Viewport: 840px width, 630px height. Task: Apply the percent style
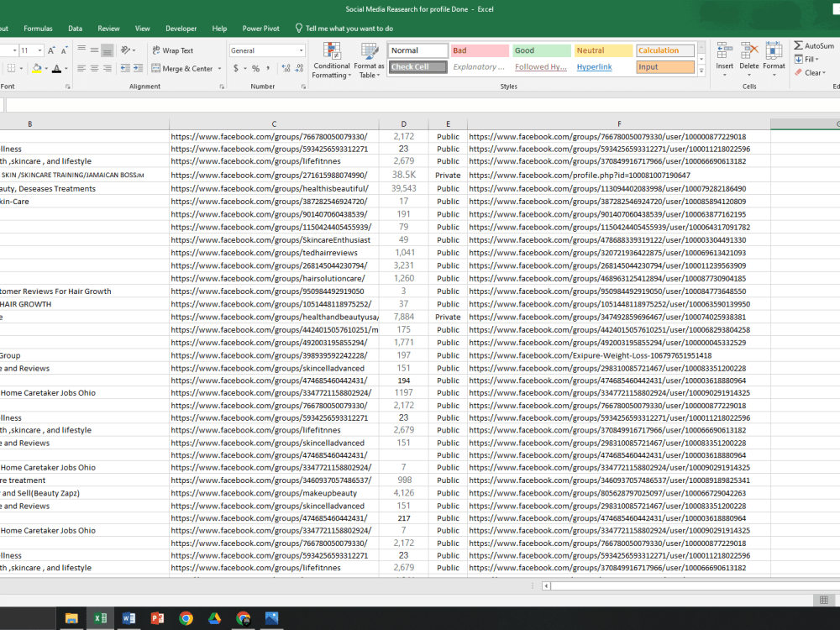click(x=255, y=69)
